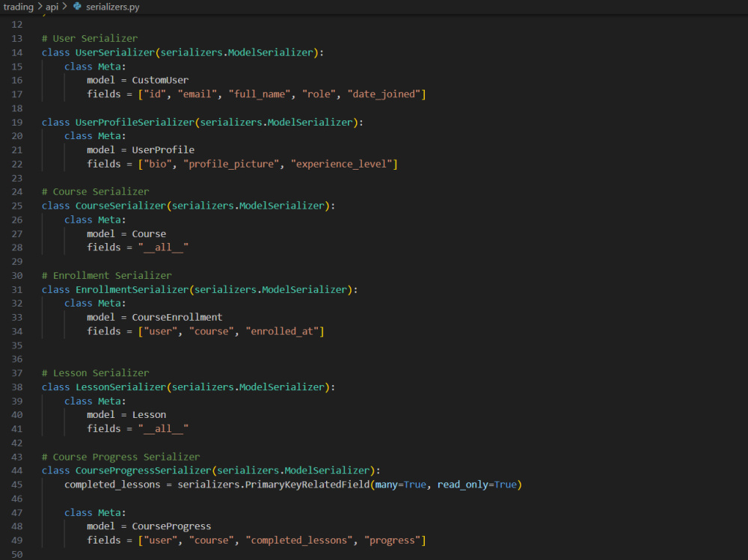Click 'read_only' keyword argument
This screenshot has height=560, width=748.
point(463,484)
